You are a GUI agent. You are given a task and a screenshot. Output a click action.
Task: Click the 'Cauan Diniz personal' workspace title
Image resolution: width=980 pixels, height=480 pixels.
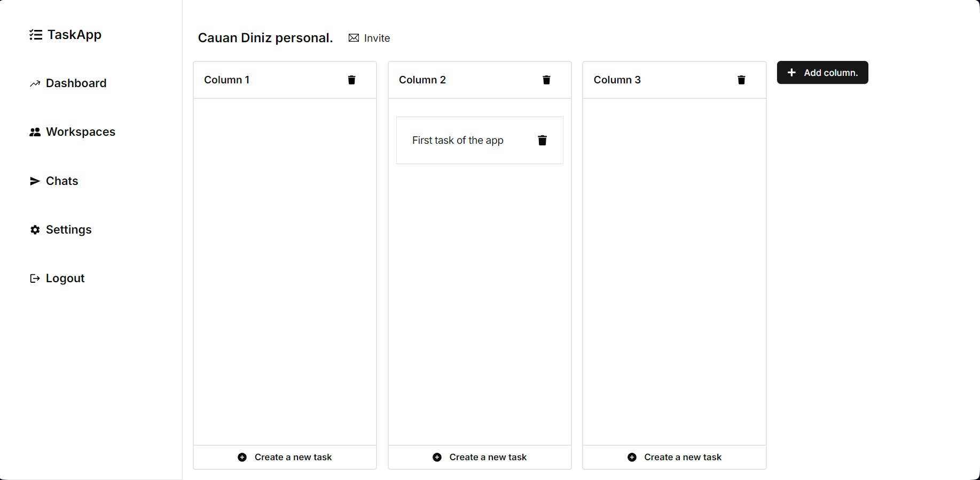[x=265, y=37]
